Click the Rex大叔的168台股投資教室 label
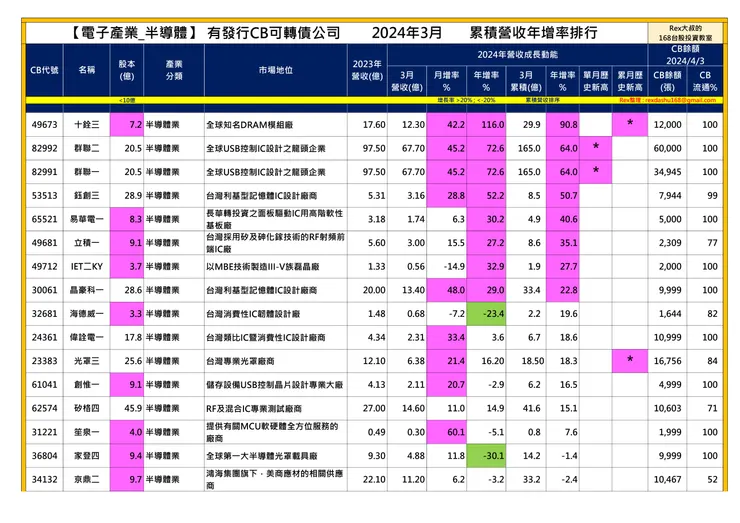This screenshot has width=740, height=523. tap(685, 33)
